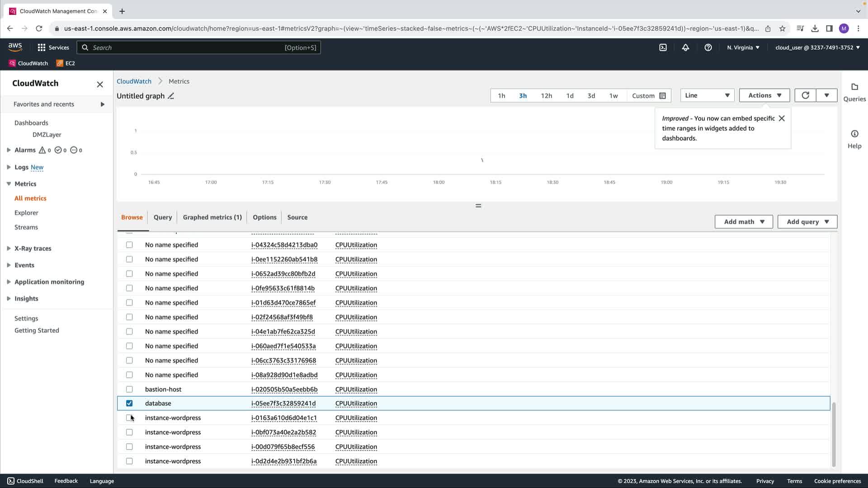Open AWS CloudShell icon in top bar
868x488 pixels.
point(663,47)
